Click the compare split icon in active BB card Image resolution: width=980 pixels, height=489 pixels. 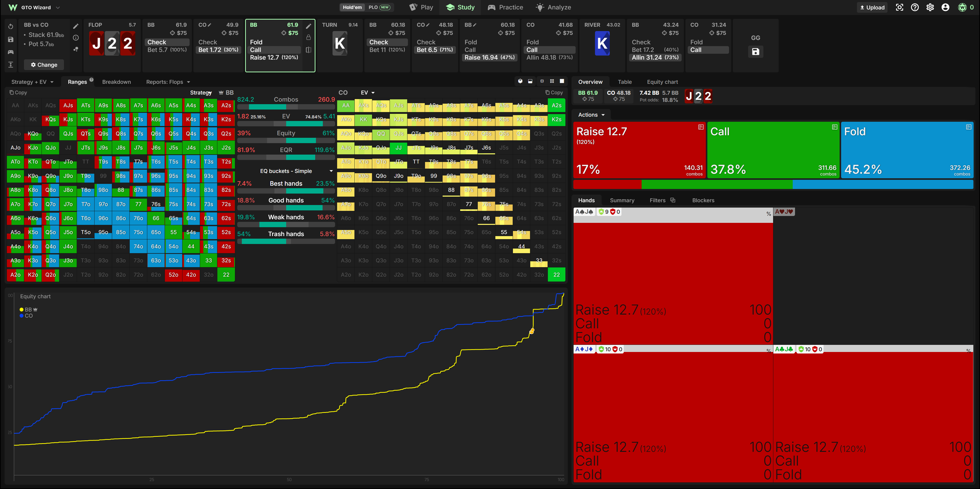[x=309, y=50]
